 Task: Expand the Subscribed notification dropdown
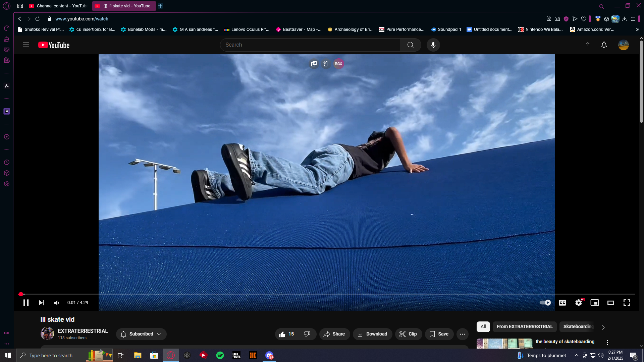(141, 334)
